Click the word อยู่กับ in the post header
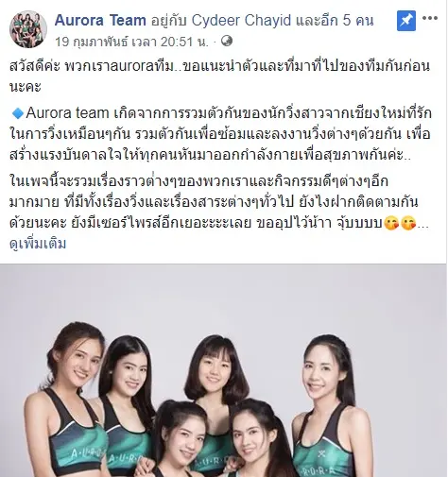The height and width of the screenshot is (477, 448). click(168, 21)
